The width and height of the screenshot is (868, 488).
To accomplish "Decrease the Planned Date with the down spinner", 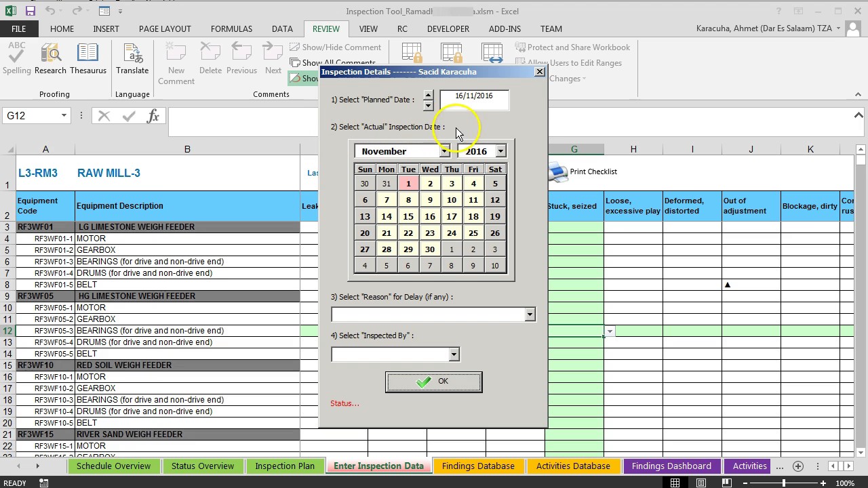I will point(428,106).
